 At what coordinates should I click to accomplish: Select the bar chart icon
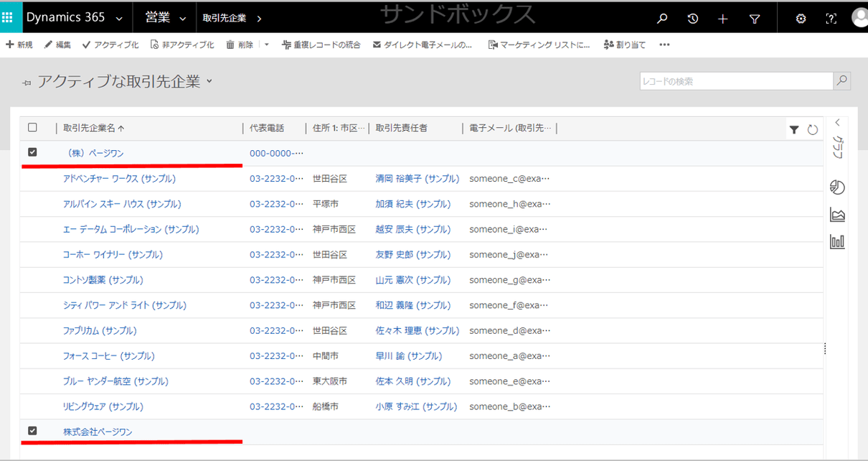(837, 241)
